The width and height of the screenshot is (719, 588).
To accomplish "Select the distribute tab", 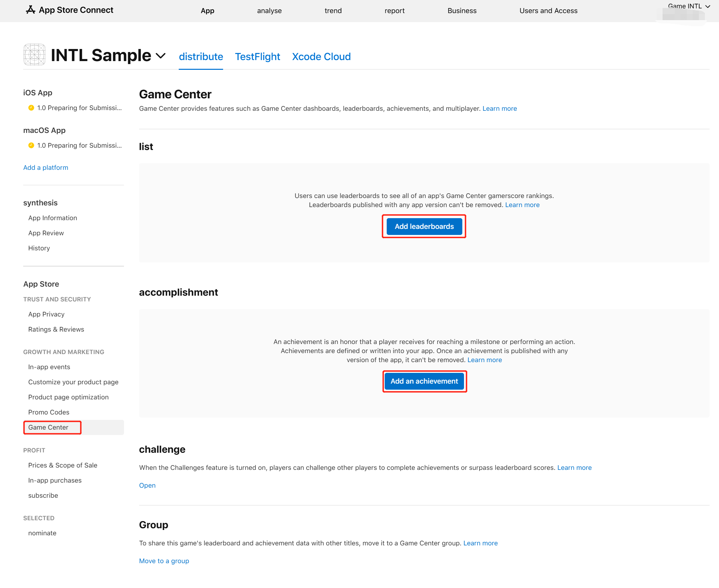I will (201, 56).
